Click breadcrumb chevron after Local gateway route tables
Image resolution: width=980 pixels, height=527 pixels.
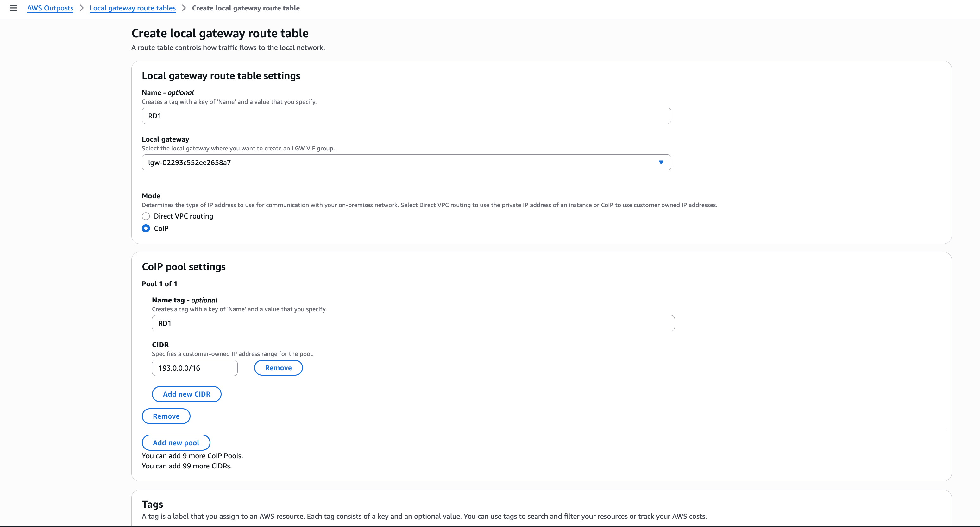click(184, 8)
